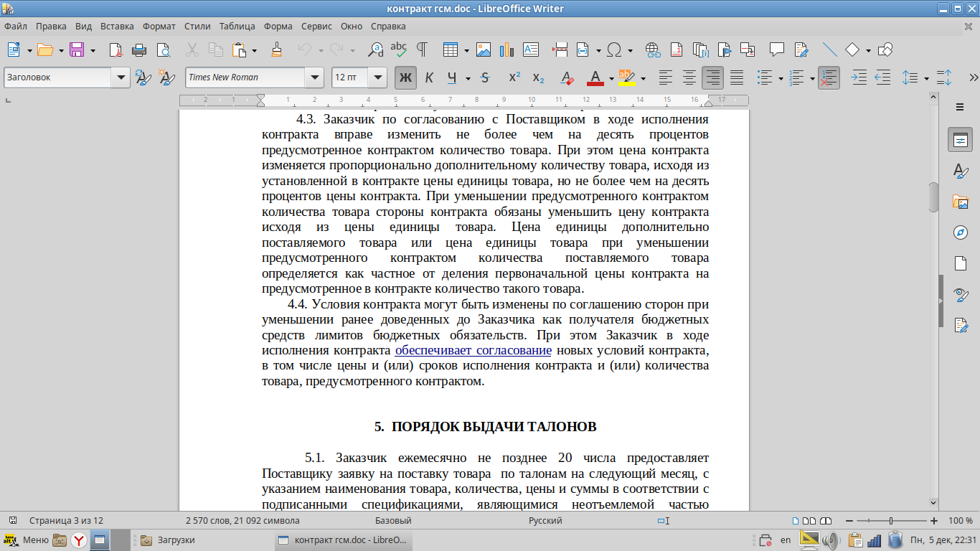Insert a page break

[560, 50]
